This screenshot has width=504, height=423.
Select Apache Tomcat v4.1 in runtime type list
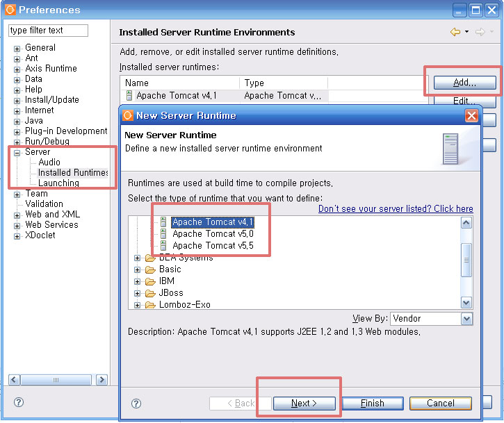coord(213,222)
